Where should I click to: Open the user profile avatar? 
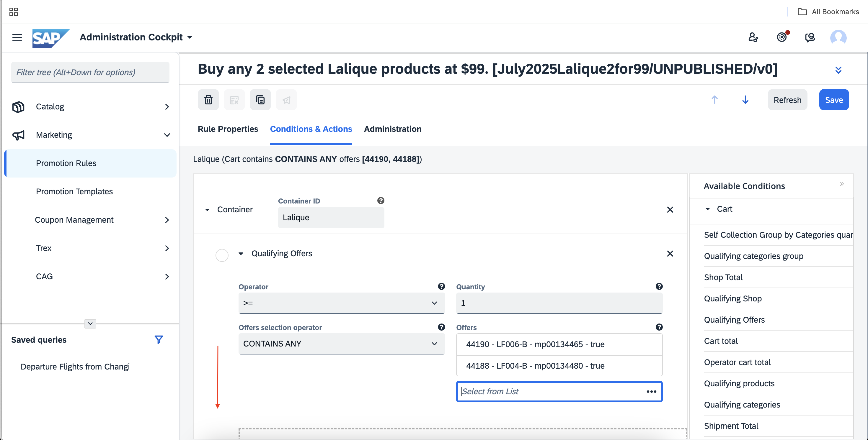(838, 37)
